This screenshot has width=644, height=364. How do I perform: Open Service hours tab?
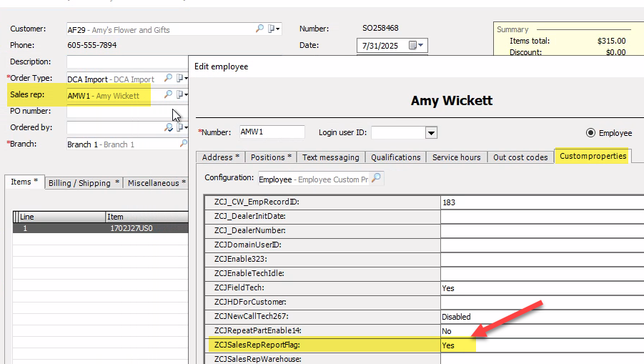coord(456,157)
